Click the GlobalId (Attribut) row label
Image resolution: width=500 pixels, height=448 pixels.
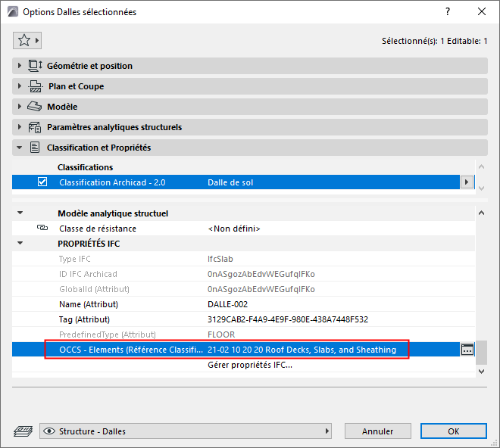click(94, 289)
